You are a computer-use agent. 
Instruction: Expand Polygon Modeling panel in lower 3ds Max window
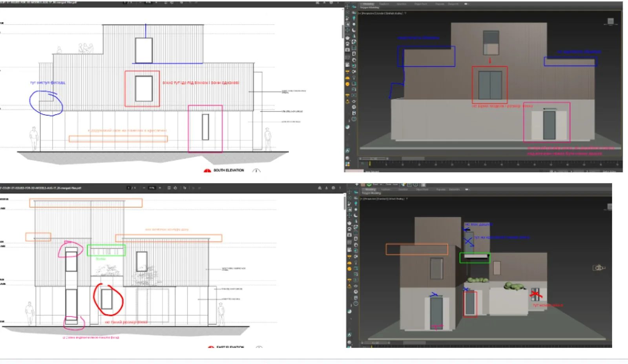click(x=371, y=193)
